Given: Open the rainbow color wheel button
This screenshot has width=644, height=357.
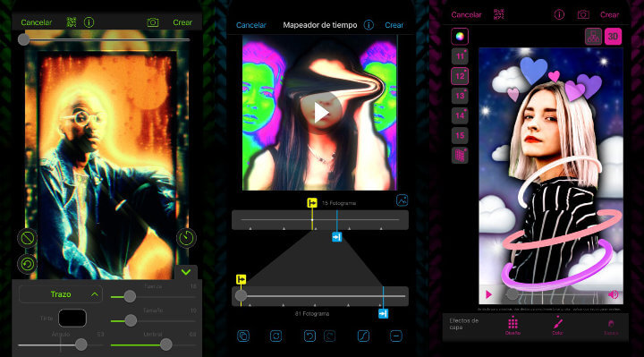Looking at the screenshot, I should click(x=460, y=37).
